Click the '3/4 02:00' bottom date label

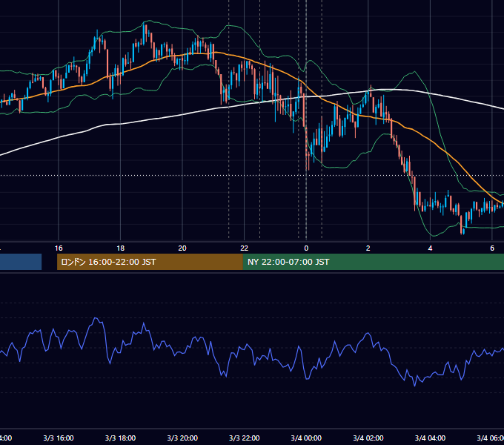[368, 438]
